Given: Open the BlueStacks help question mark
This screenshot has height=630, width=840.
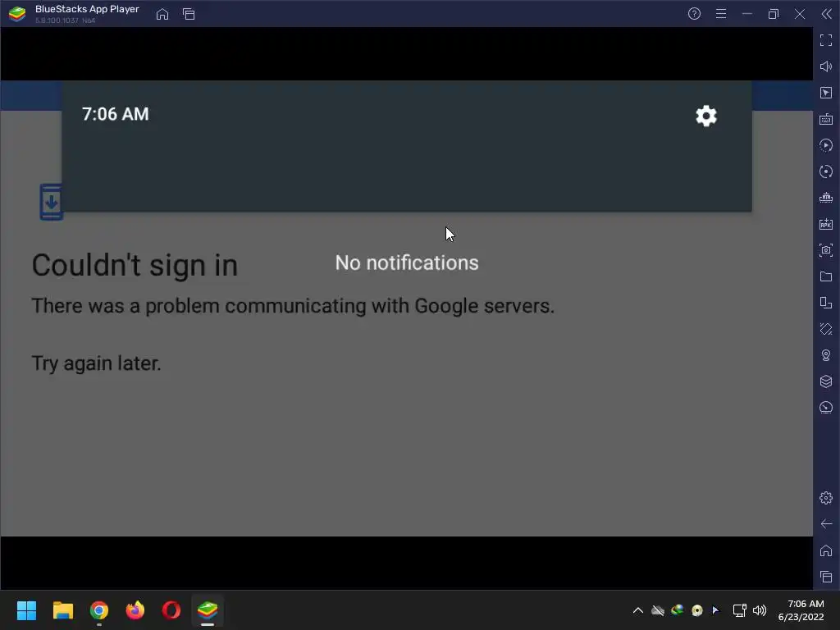Looking at the screenshot, I should pyautogui.click(x=694, y=14).
